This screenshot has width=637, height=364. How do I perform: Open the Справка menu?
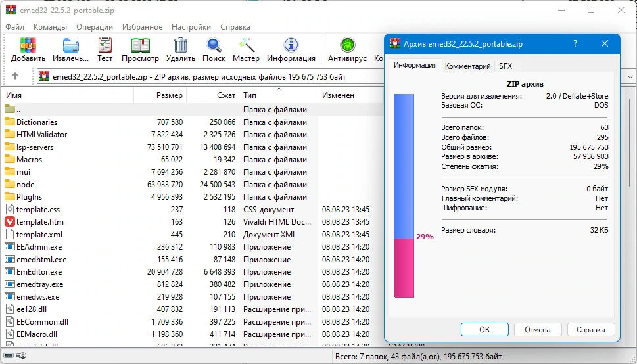click(x=235, y=27)
